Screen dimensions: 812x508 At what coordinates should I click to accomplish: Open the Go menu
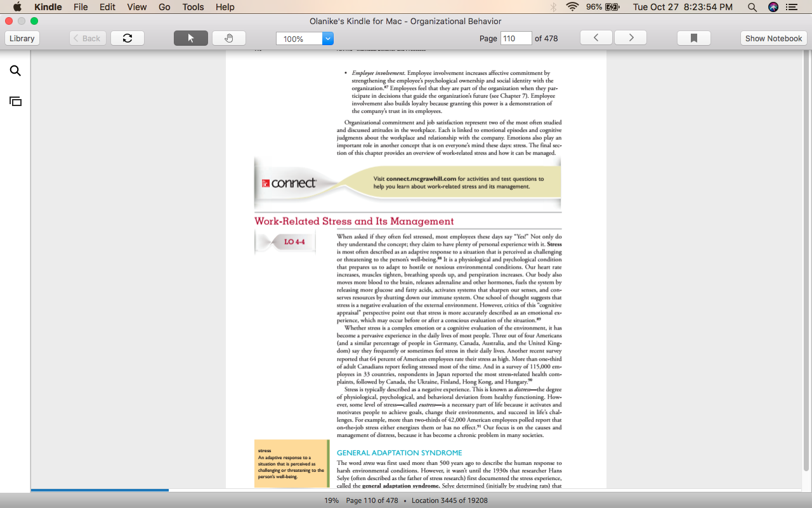click(x=164, y=7)
